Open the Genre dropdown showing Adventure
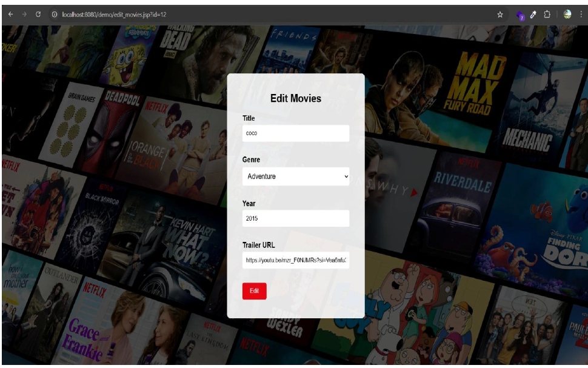This screenshot has height=368, width=588. pyautogui.click(x=295, y=176)
